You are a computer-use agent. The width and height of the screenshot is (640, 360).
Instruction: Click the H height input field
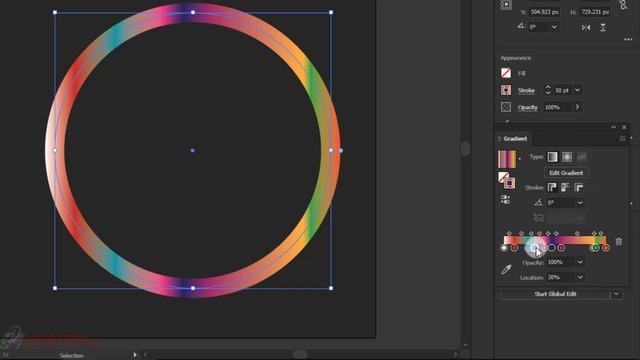595,12
